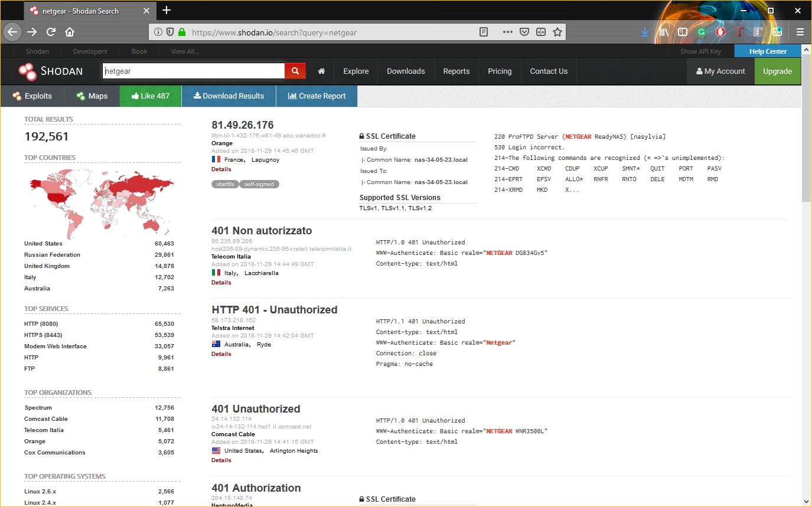Click the red search magnifier button
The image size is (812, 507).
(x=295, y=71)
